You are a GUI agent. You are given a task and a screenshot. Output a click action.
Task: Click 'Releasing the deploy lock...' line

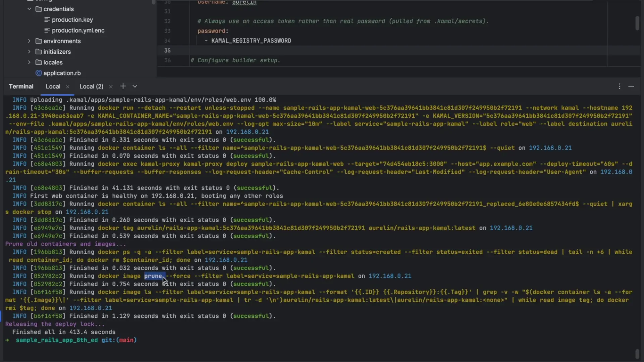point(55,324)
